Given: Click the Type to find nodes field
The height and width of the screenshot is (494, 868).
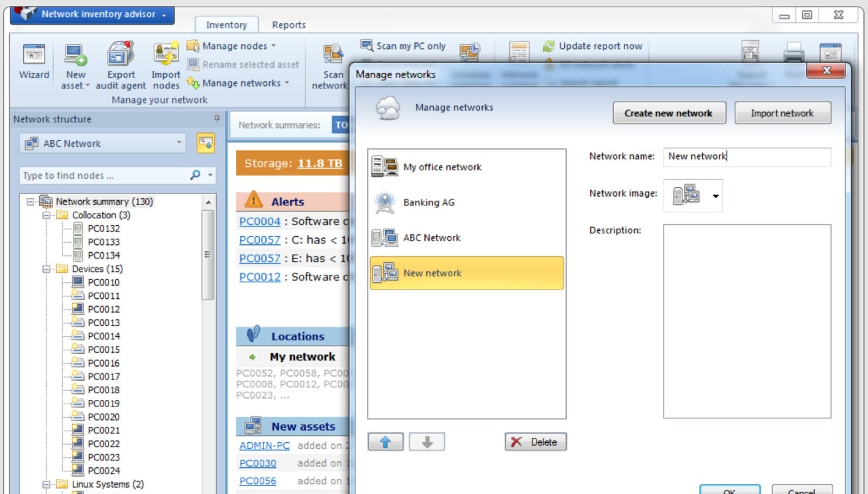Looking at the screenshot, I should [103, 175].
